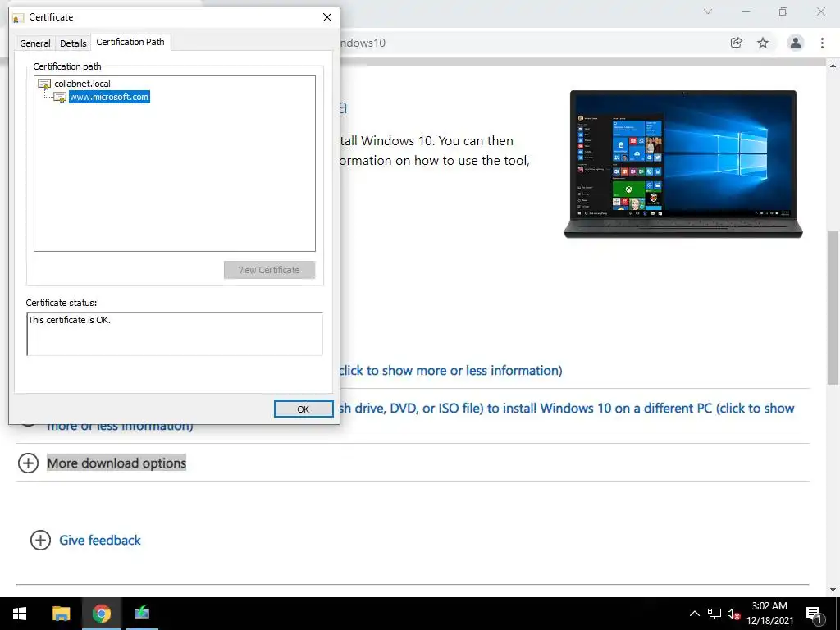
Task: Click the Certificate status text box
Action: click(175, 334)
